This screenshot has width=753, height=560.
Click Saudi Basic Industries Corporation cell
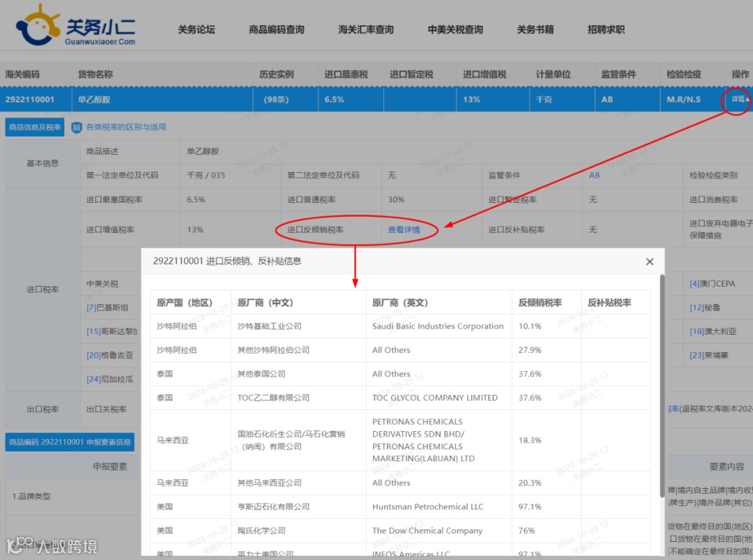point(438,326)
